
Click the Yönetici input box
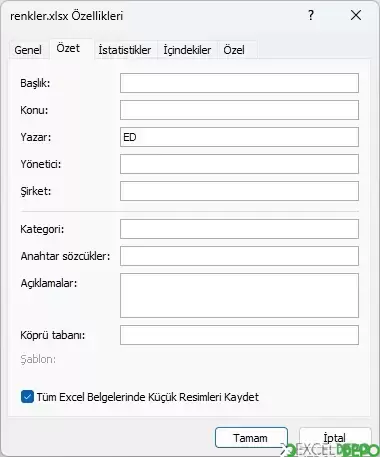[x=239, y=164]
